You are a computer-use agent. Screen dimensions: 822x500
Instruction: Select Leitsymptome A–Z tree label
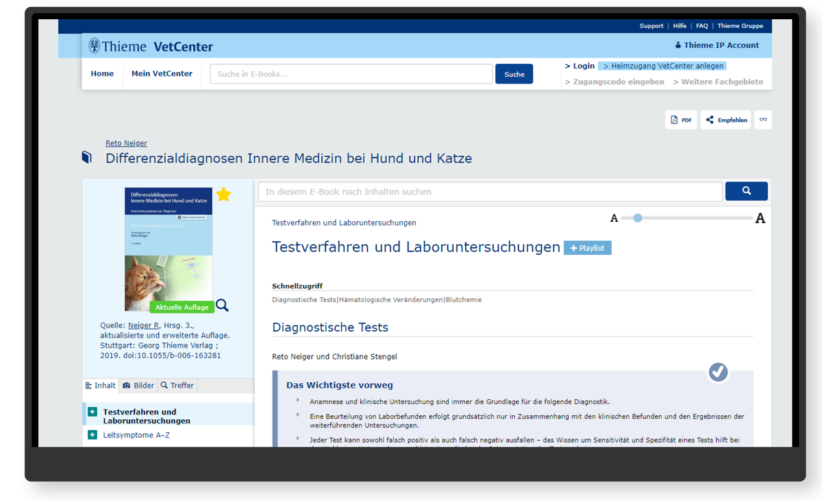[136, 435]
